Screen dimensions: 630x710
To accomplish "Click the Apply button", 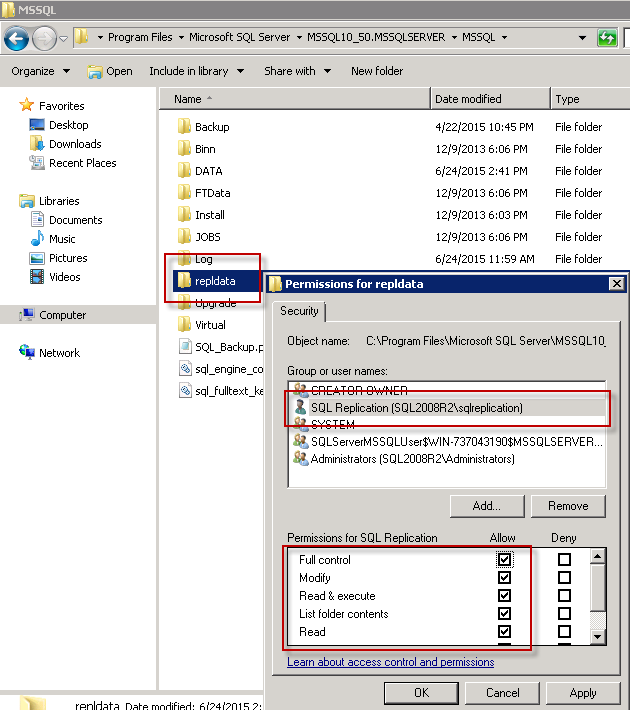I will pos(583,693).
